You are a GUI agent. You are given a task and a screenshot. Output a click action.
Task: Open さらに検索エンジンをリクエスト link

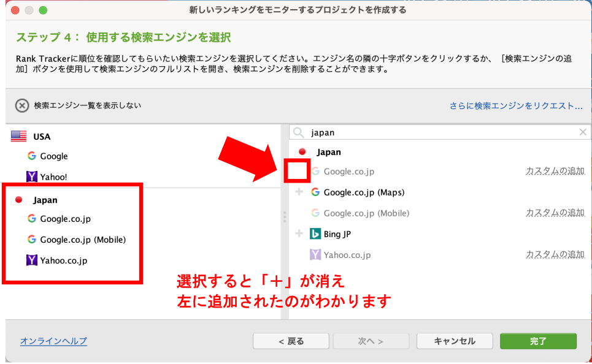click(x=516, y=106)
